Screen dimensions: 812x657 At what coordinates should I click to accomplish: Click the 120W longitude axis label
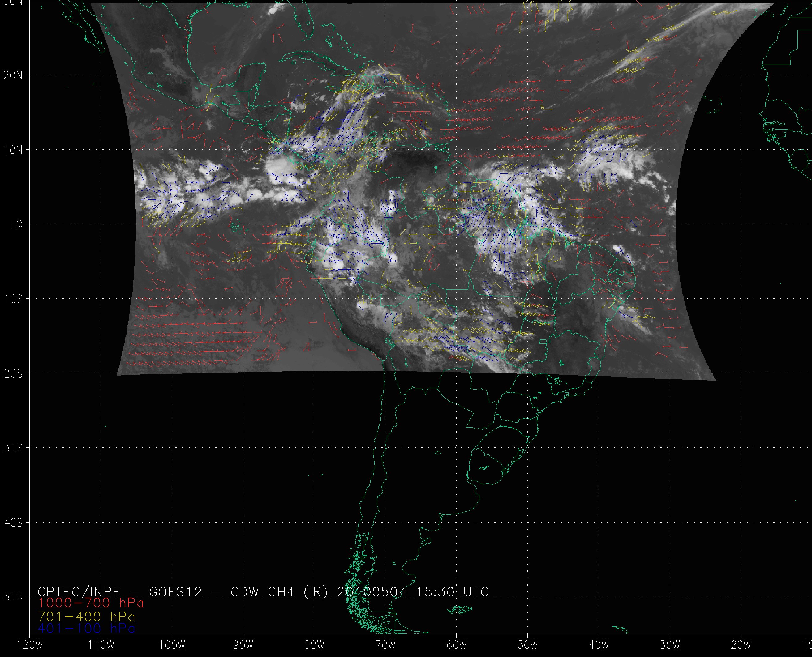coord(30,645)
